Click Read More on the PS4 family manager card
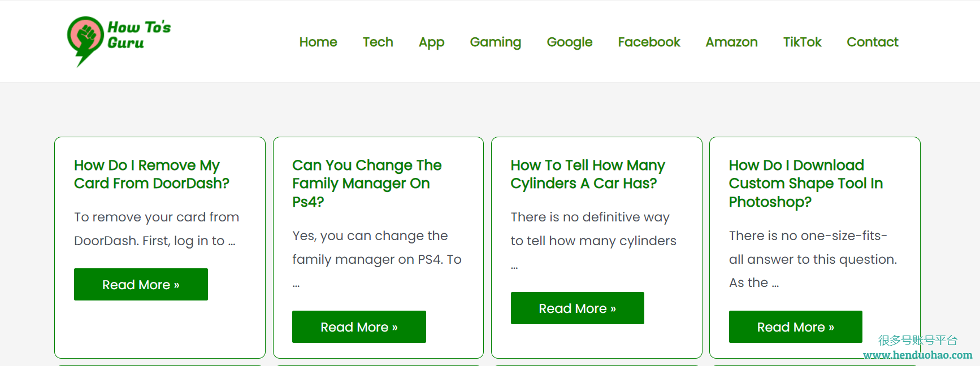This screenshot has height=366, width=980. [359, 326]
